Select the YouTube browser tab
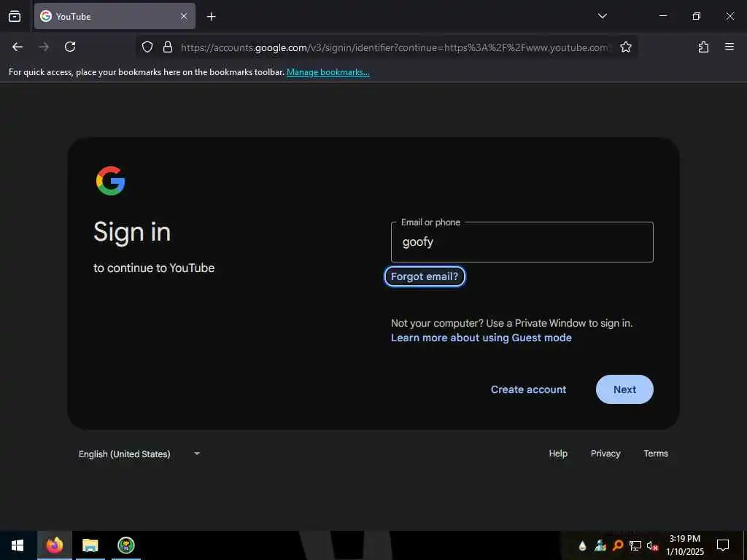 pos(115,16)
